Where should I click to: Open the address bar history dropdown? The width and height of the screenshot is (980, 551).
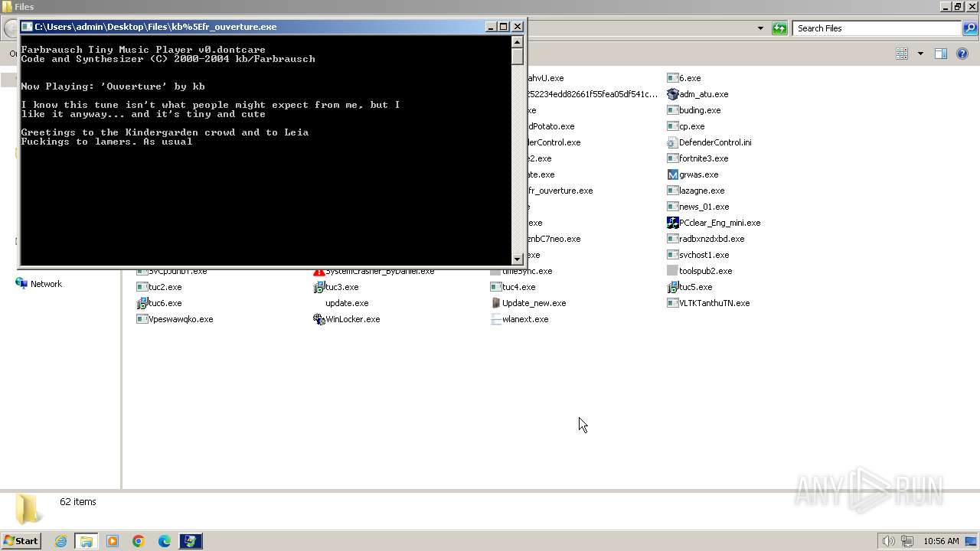(x=760, y=28)
